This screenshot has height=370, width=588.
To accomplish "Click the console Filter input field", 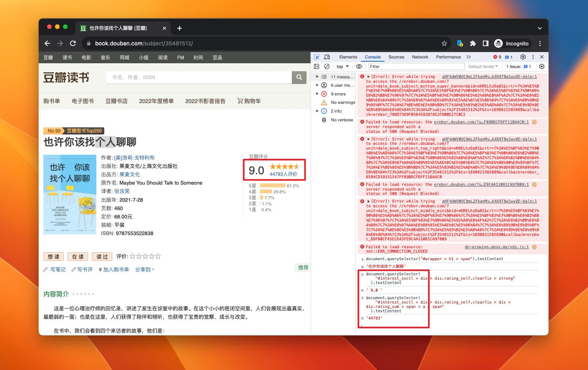I will [416, 66].
